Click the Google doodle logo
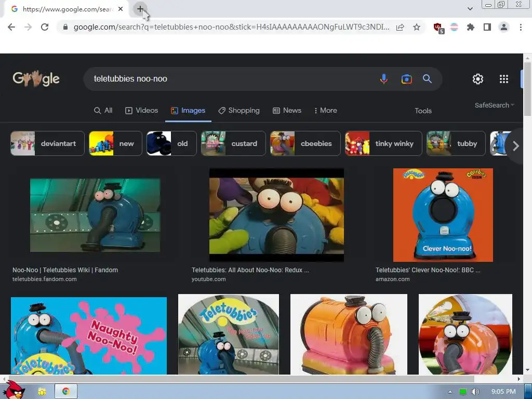The image size is (532, 399). 36,79
